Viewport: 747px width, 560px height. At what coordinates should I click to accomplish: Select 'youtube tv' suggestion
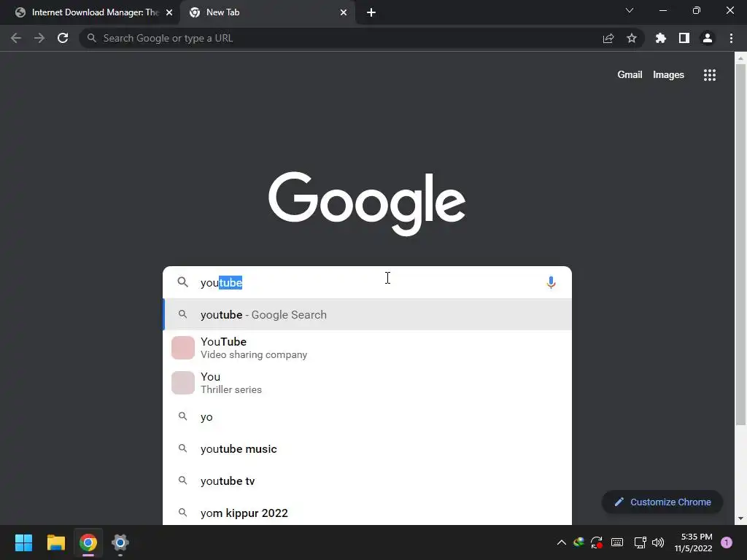point(367,481)
